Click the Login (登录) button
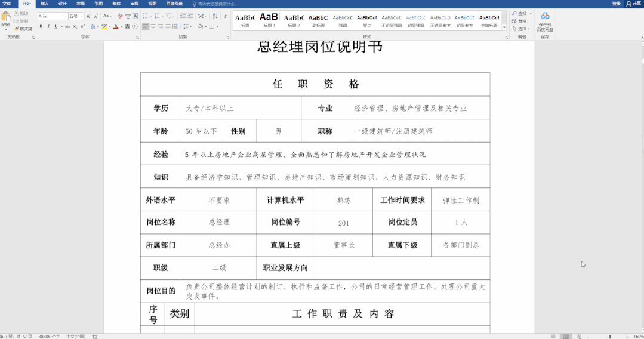Screen dimensions: 644x339 click(616, 4)
